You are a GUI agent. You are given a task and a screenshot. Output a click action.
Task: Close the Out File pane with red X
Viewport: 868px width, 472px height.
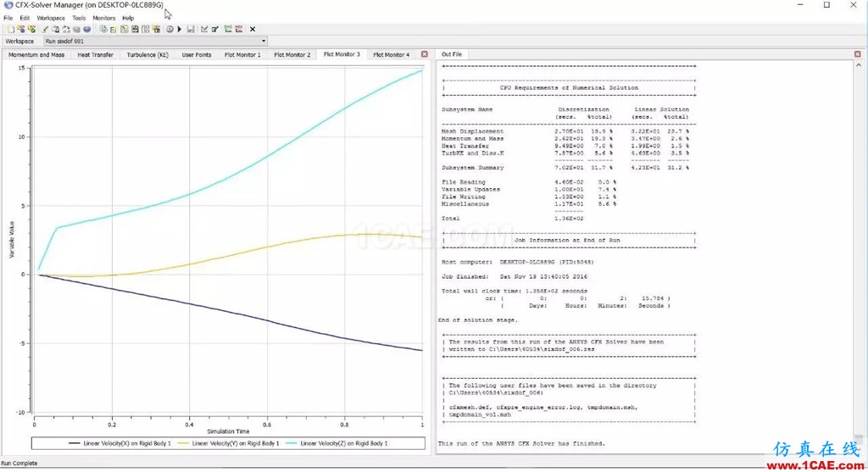click(x=858, y=54)
